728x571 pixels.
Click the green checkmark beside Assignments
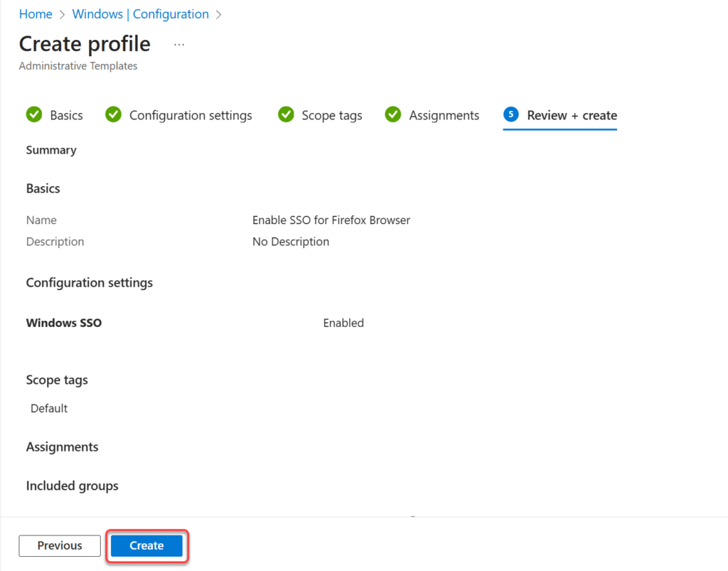point(392,114)
